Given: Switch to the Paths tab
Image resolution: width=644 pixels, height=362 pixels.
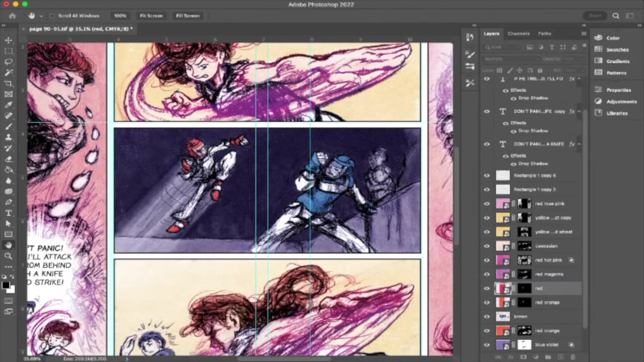Looking at the screenshot, I should (544, 34).
